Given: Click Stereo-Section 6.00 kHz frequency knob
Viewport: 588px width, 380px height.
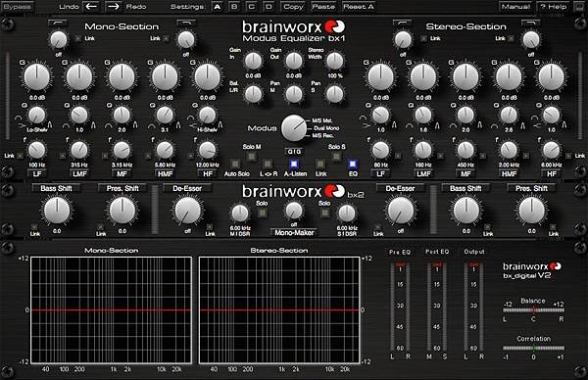Looking at the screenshot, I should [x=551, y=150].
